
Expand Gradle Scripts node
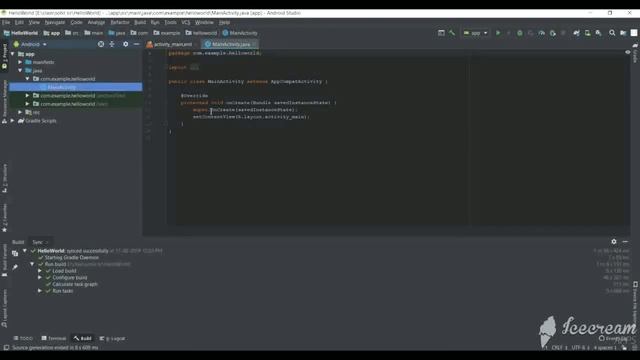click(13, 120)
